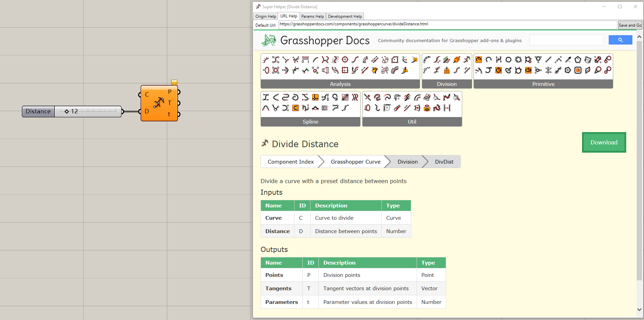Viewport: 644px width, 320px height.
Task: Click the Grasshopper Docs grasshopper logo
Action: click(269, 40)
